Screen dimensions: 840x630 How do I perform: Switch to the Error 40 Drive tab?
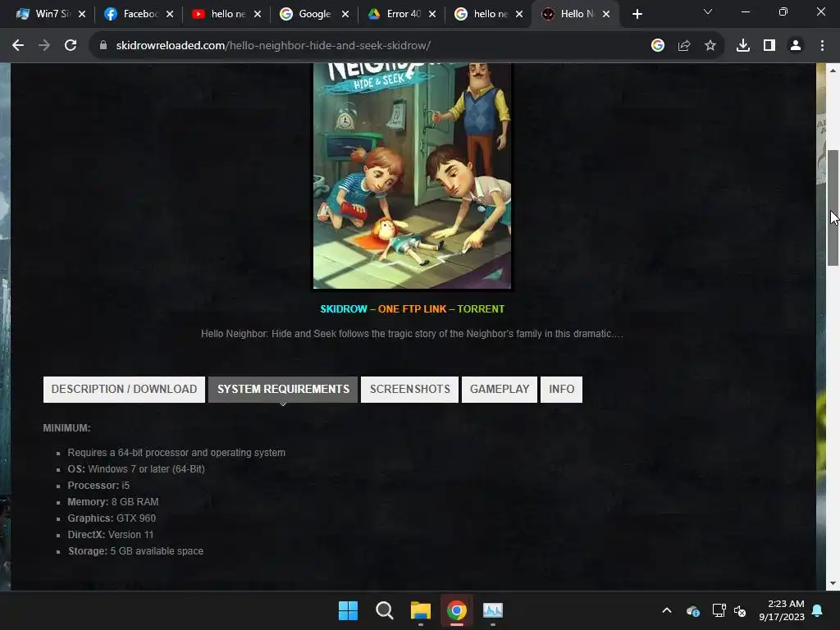[395, 14]
